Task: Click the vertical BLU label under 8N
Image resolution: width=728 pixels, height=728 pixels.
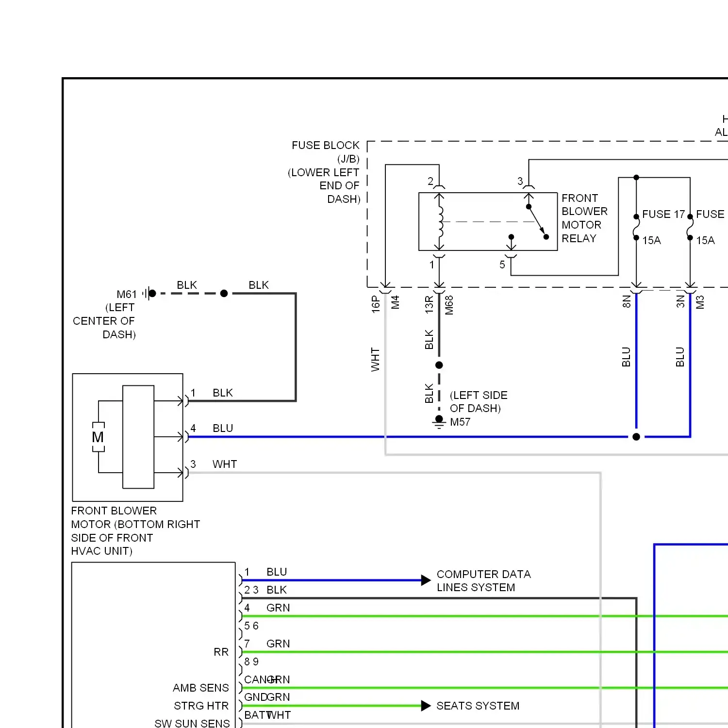Action: coord(626,357)
